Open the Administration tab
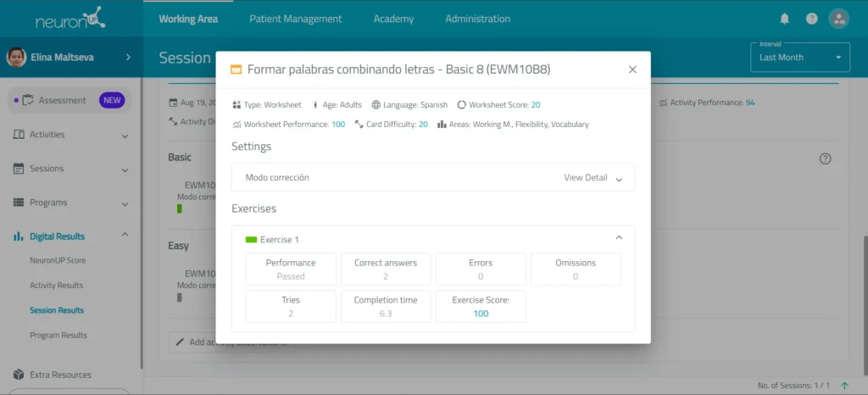Screen dimensions: 868x395 coord(478,19)
